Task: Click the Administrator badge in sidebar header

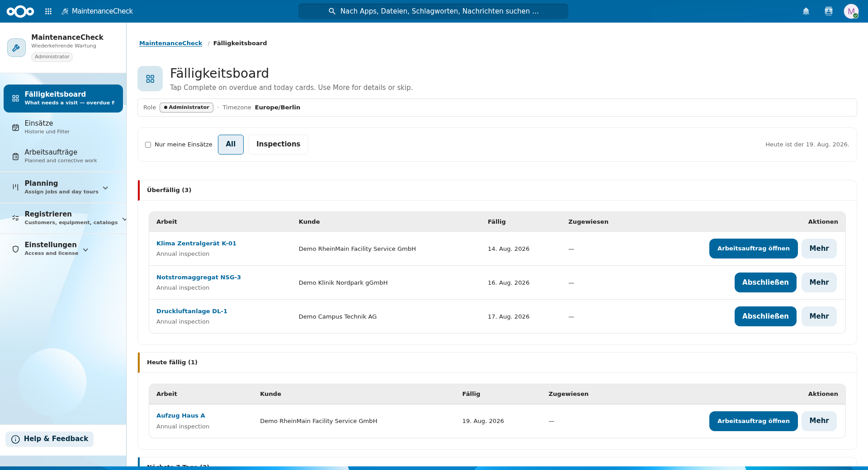Action: pos(52,57)
